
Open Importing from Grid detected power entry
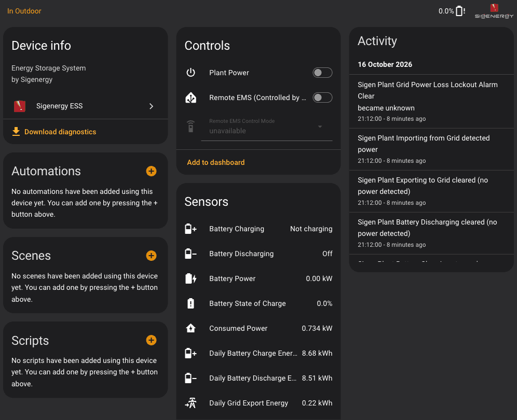(431, 149)
